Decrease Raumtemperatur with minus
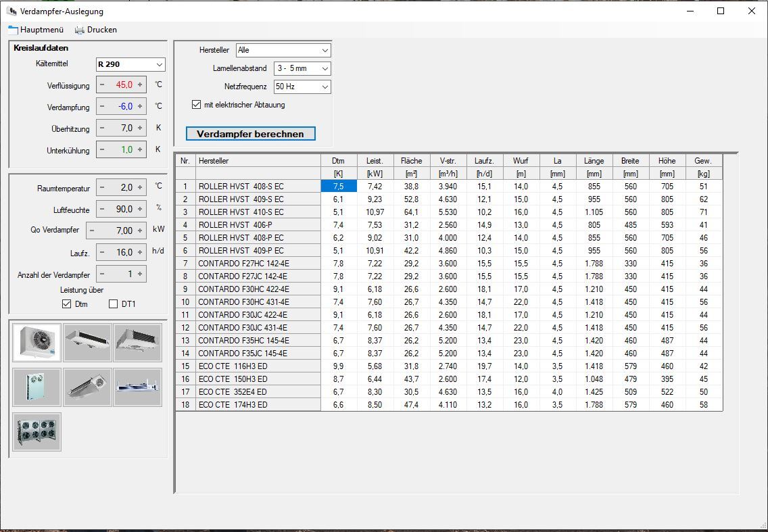The width and height of the screenshot is (768, 532). 102,187
